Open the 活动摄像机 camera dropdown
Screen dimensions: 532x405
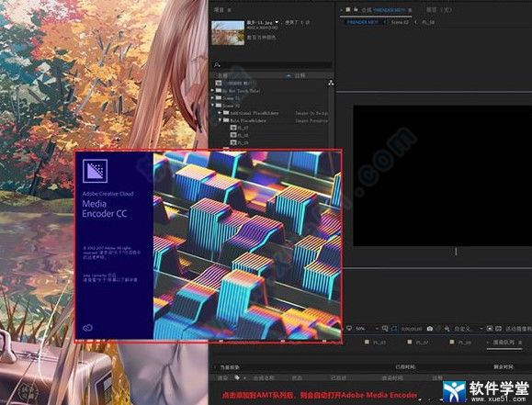click(x=518, y=329)
